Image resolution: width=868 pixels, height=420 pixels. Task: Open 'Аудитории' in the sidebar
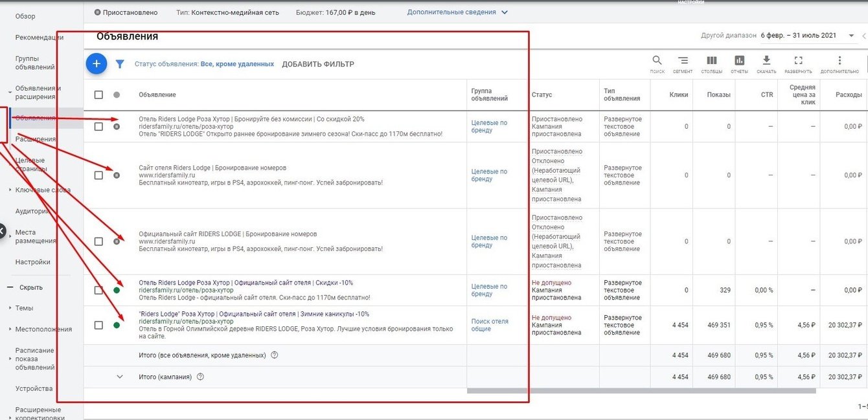[x=32, y=211]
